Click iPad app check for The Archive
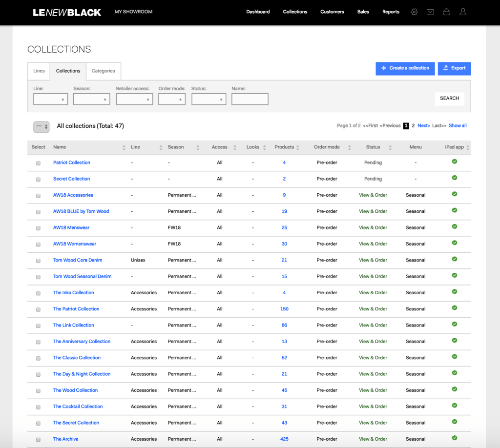500x448 pixels. pyautogui.click(x=455, y=438)
